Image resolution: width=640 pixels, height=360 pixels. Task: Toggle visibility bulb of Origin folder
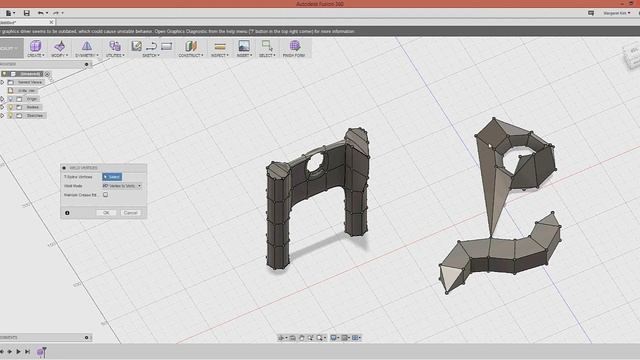[11, 99]
